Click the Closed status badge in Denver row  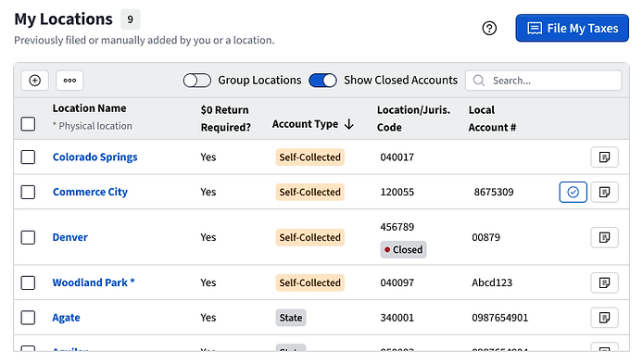click(404, 250)
